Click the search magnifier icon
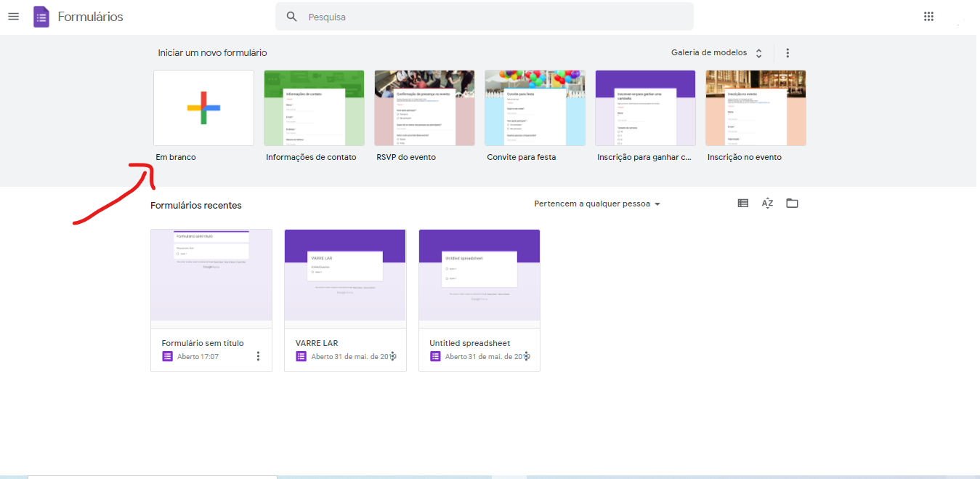Screen dimensions: 980x479 tap(292, 17)
